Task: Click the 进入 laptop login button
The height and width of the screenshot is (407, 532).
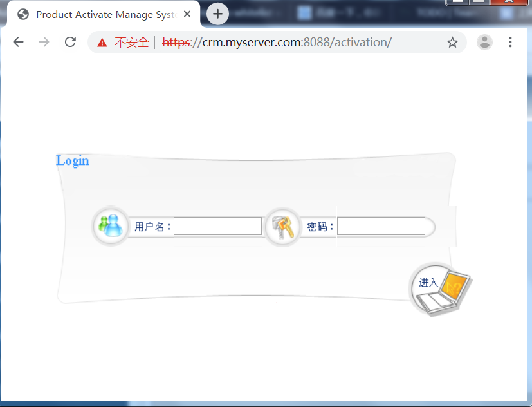Action: [x=441, y=289]
